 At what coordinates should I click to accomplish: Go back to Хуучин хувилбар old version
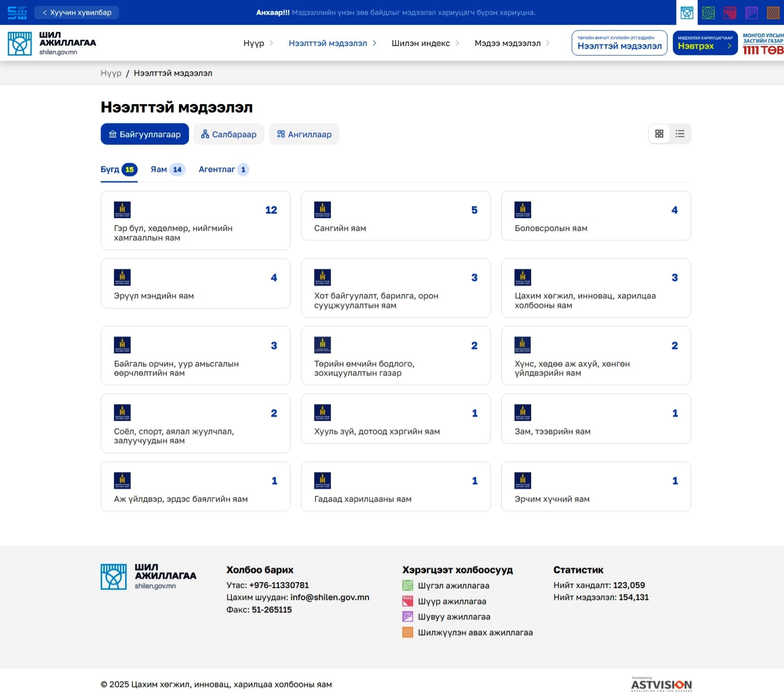[77, 13]
